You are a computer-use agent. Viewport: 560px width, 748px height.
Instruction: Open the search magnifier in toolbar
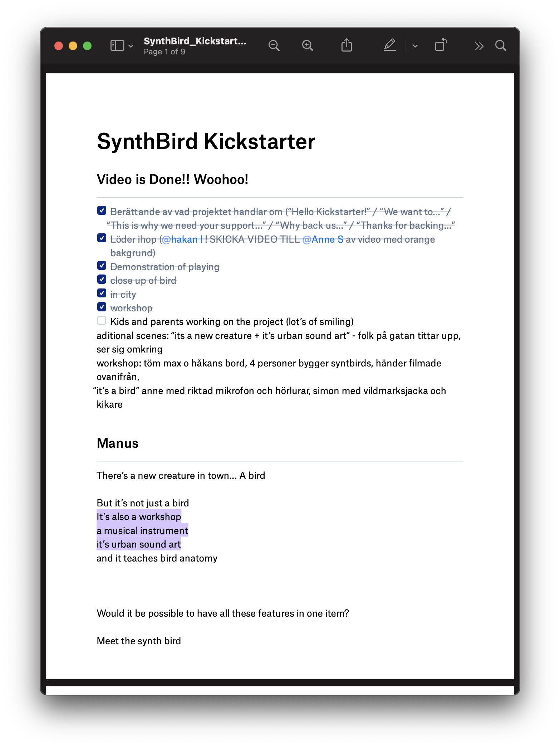[x=501, y=46]
